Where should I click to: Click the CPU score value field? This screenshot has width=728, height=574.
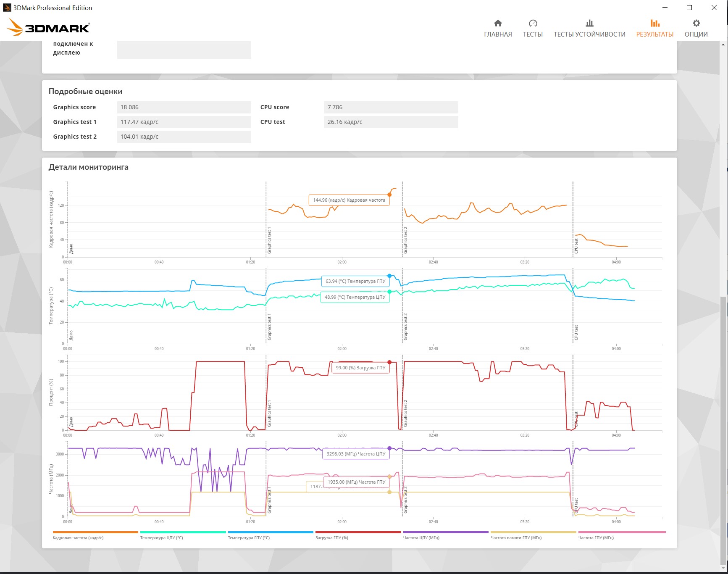pos(391,107)
